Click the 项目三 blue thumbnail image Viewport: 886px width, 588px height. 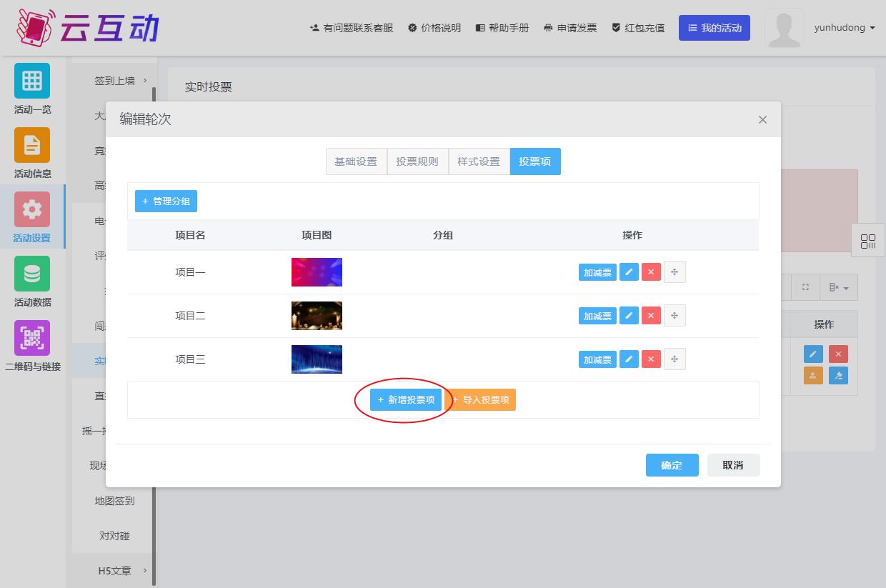tap(317, 359)
